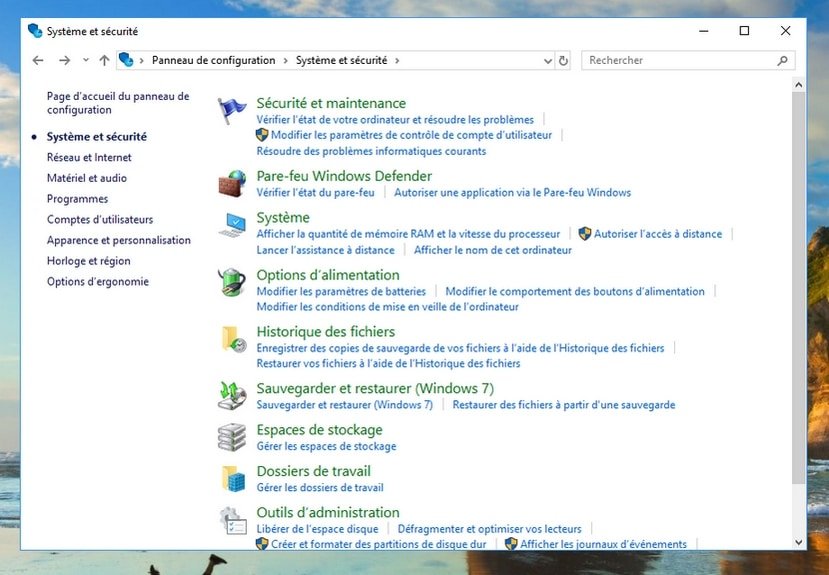The height and width of the screenshot is (575, 829).
Task: Select Réseau et Internet in the sidebar
Action: point(89,157)
